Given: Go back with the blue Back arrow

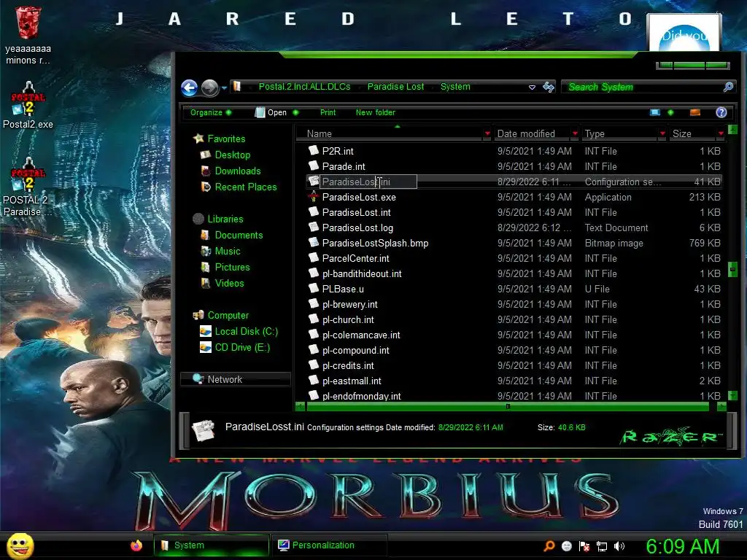Looking at the screenshot, I should pyautogui.click(x=190, y=87).
